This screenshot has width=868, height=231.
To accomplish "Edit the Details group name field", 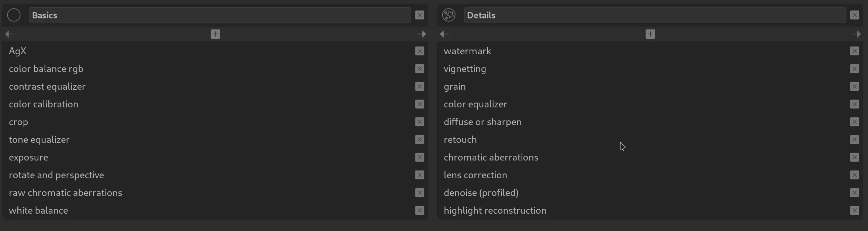I will [655, 15].
